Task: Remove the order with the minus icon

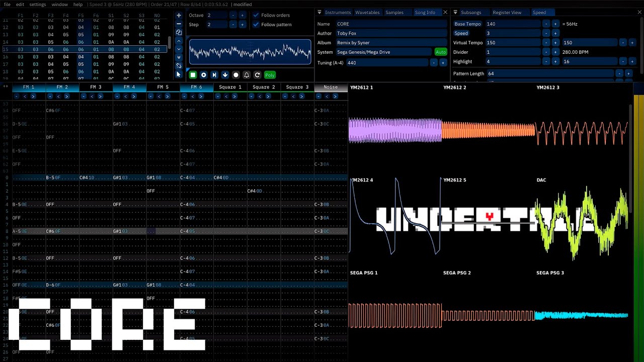Action: tap(179, 24)
